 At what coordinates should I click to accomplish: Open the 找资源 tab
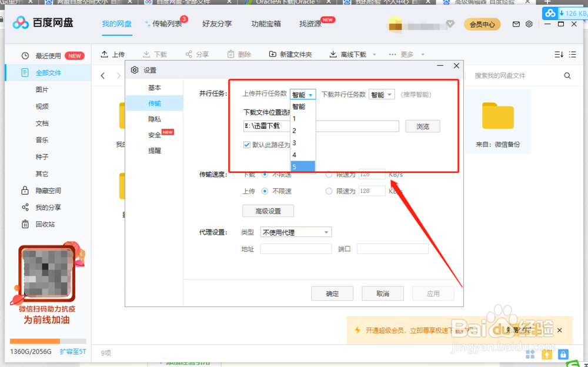(x=310, y=24)
